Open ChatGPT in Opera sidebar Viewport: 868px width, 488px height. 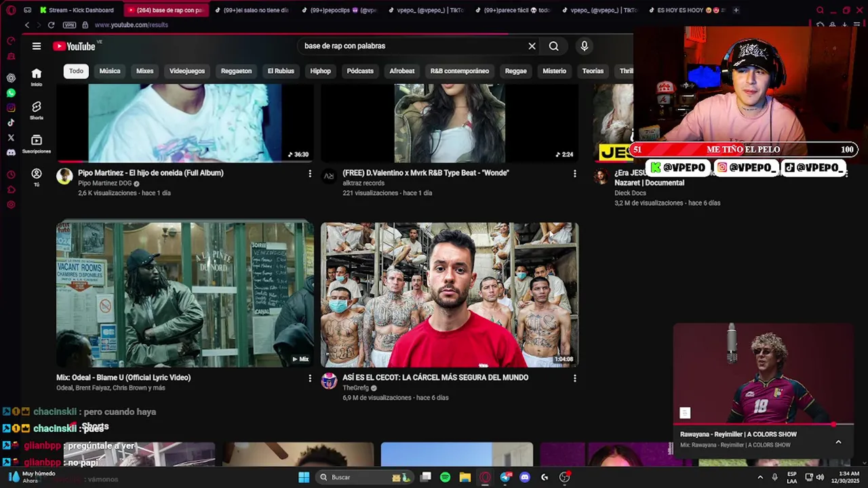tap(11, 77)
